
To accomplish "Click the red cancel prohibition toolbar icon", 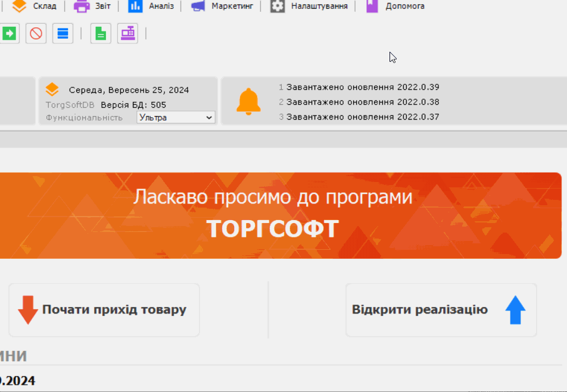I will [x=35, y=33].
